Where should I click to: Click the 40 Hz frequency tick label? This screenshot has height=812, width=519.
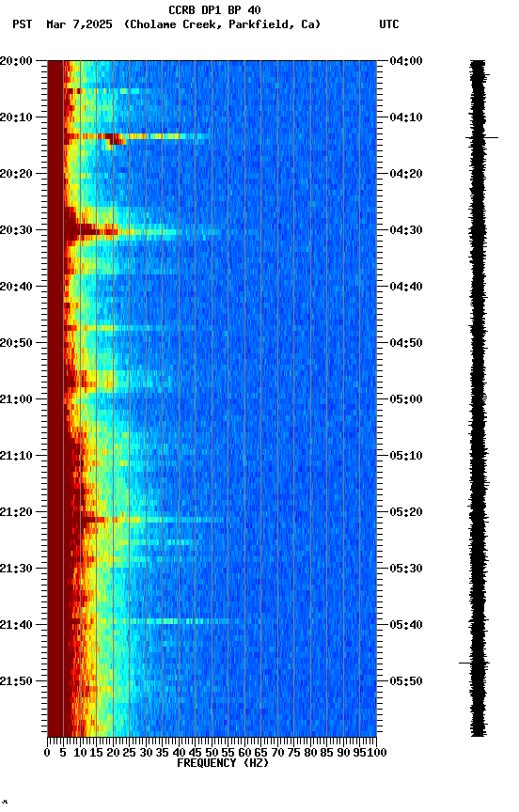[179, 753]
